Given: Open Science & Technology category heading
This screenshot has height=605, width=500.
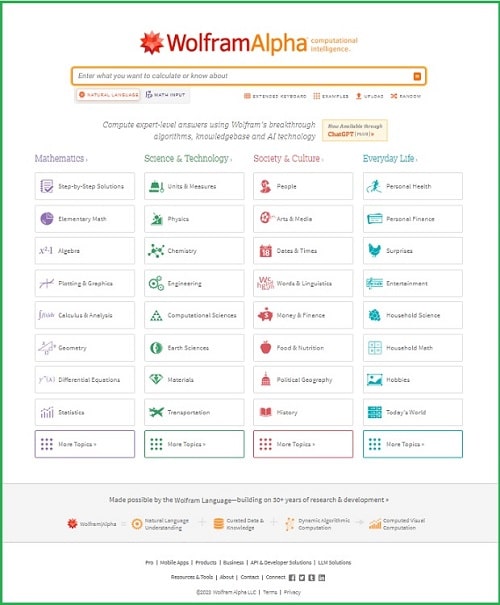Looking at the screenshot, I should (188, 158).
